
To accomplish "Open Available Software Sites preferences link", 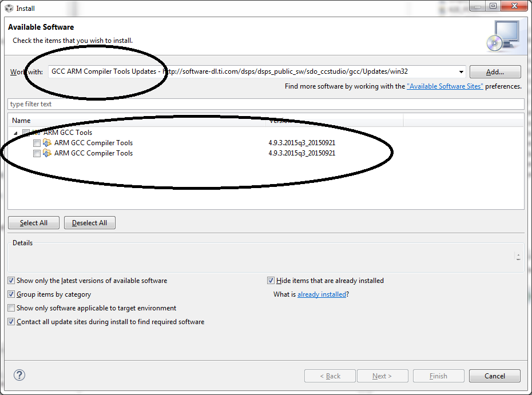I will 445,86.
